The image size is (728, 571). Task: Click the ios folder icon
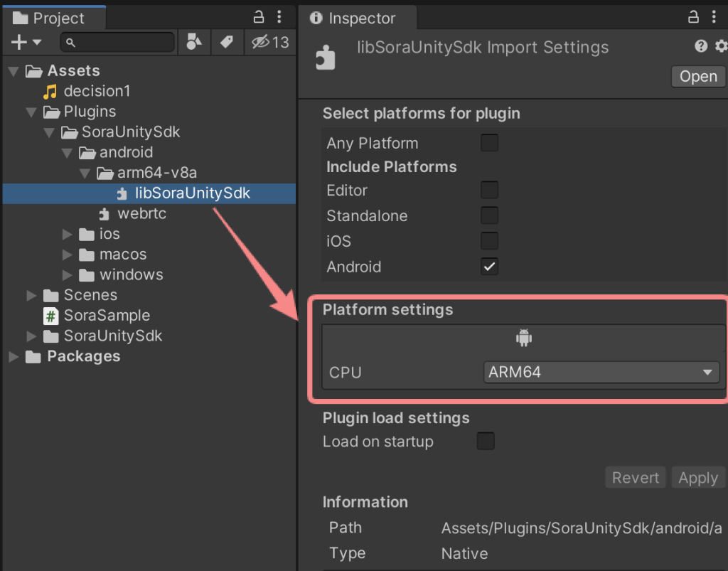coord(87,234)
